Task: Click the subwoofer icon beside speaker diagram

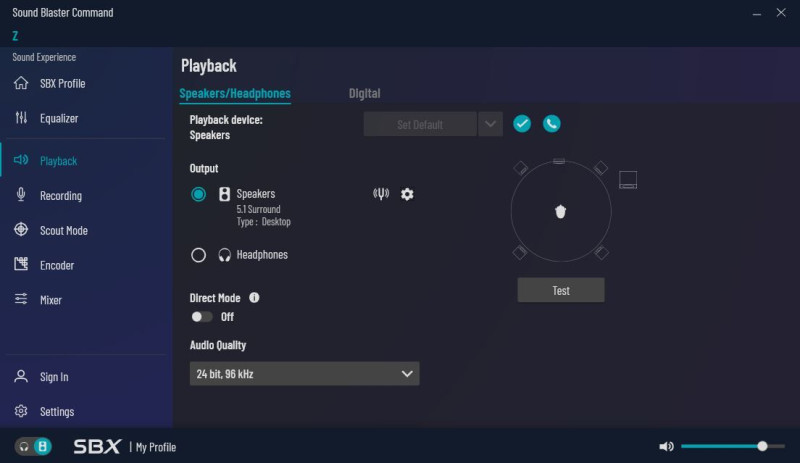Action: pyautogui.click(x=628, y=180)
